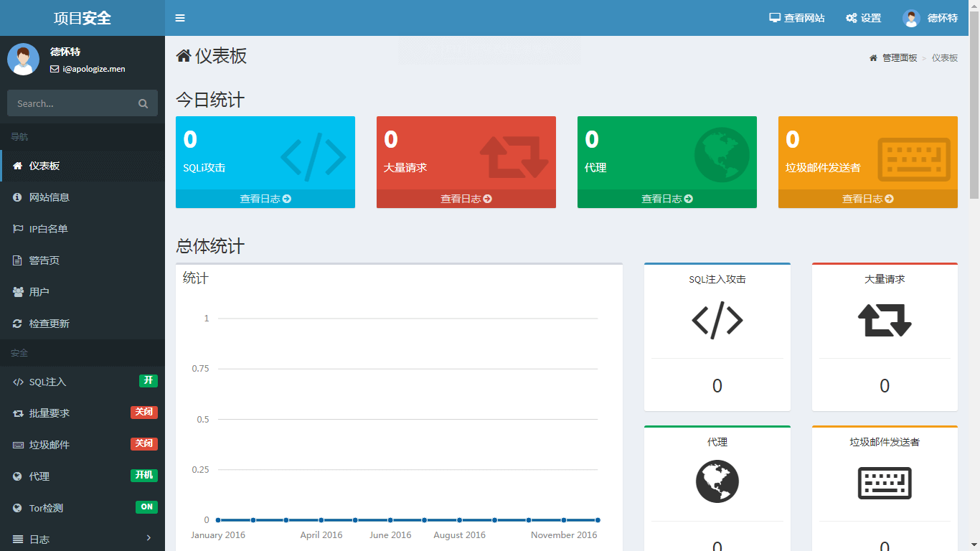The height and width of the screenshot is (551, 980).
Task: Click the search magnifier icon
Action: (143, 103)
